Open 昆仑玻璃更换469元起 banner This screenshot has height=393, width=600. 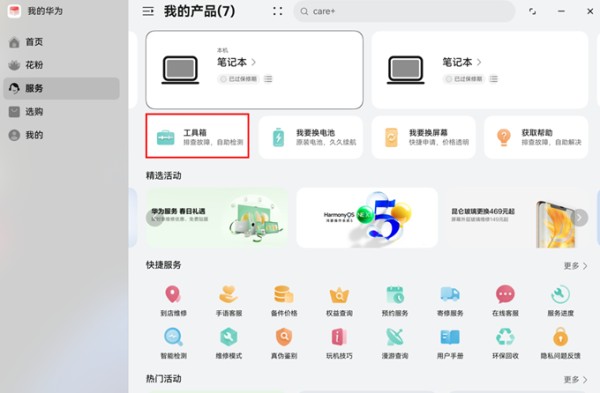tap(517, 217)
